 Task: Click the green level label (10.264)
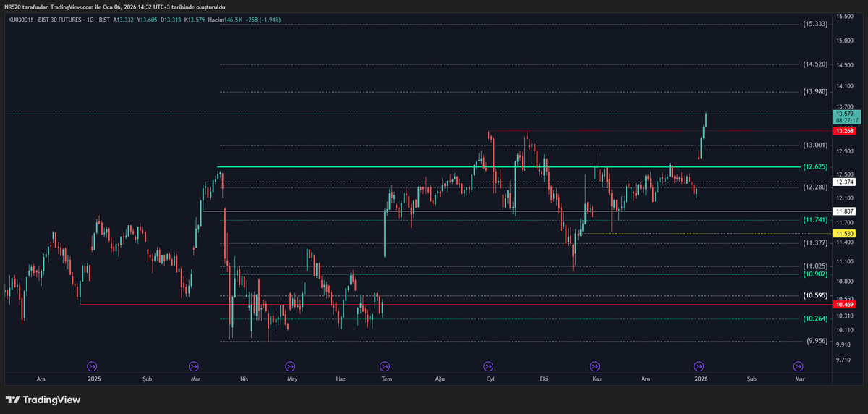(815, 318)
